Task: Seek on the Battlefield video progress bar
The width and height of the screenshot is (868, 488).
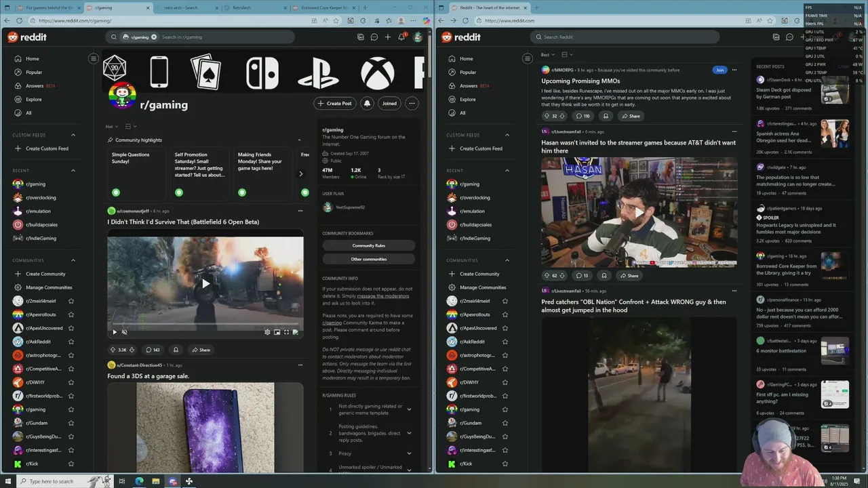Action: tap(205, 324)
